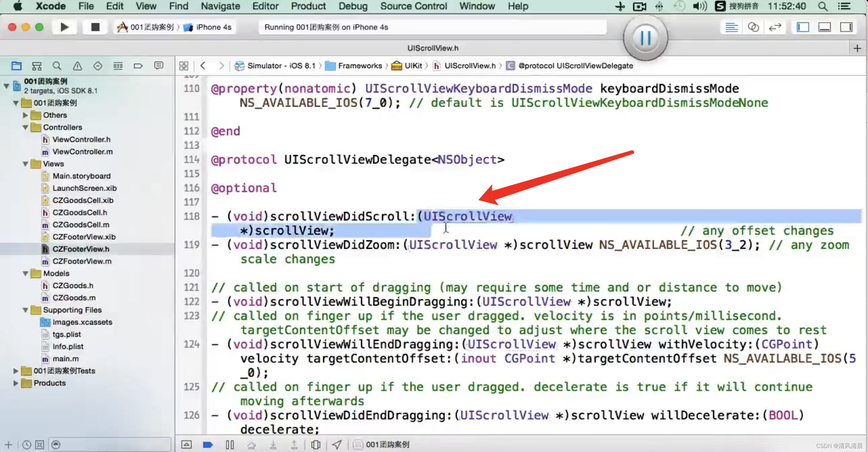Click the Frameworks breadcrumb

[354, 65]
